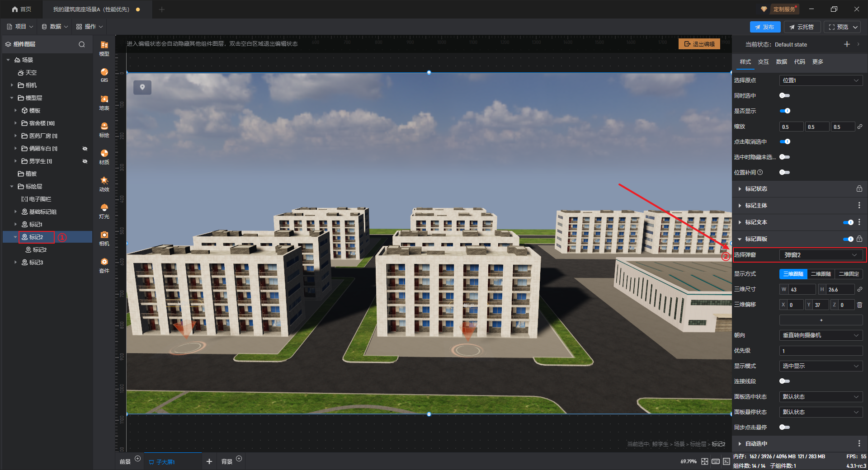Open the 朝向 dropdown
Viewport: 868px width, 470px height.
[821, 335]
